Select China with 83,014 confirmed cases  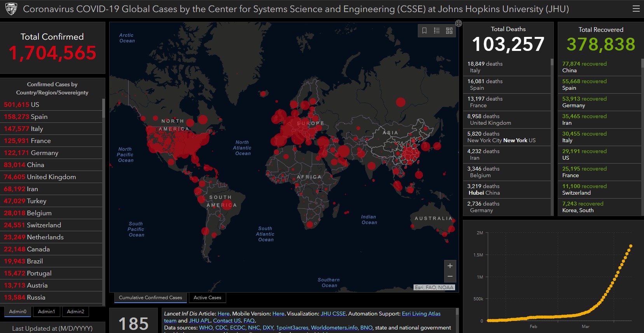[51, 165]
